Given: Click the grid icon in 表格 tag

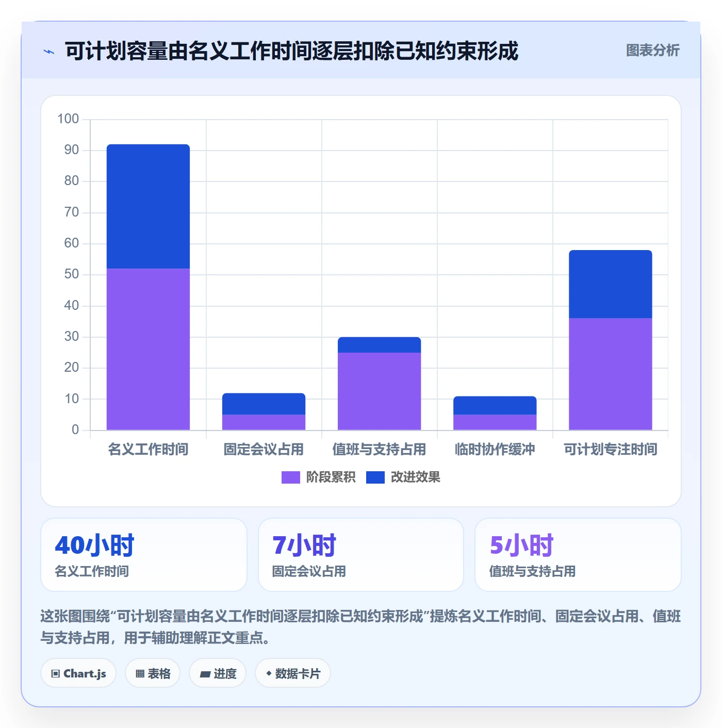Looking at the screenshot, I should point(140,674).
